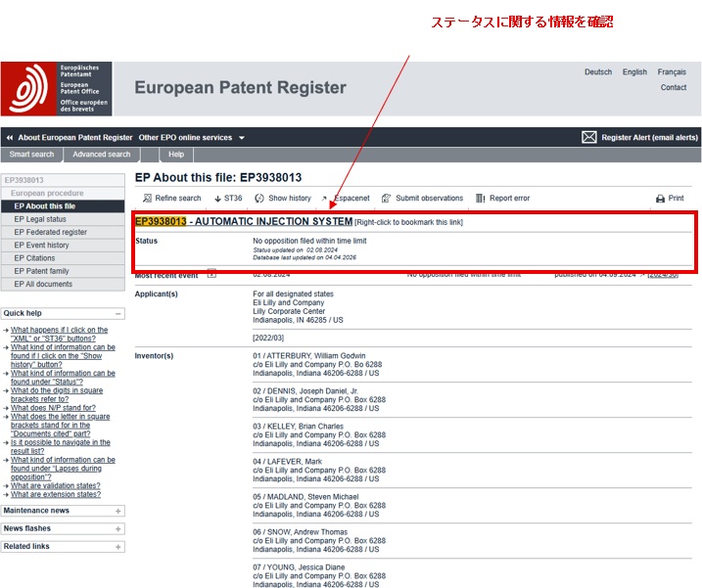
Task: Click the Register Alert envelope icon
Action: coord(588,137)
